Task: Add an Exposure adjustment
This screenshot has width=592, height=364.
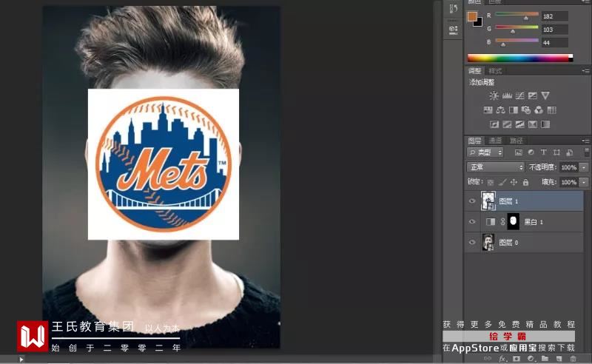Action: [x=533, y=95]
